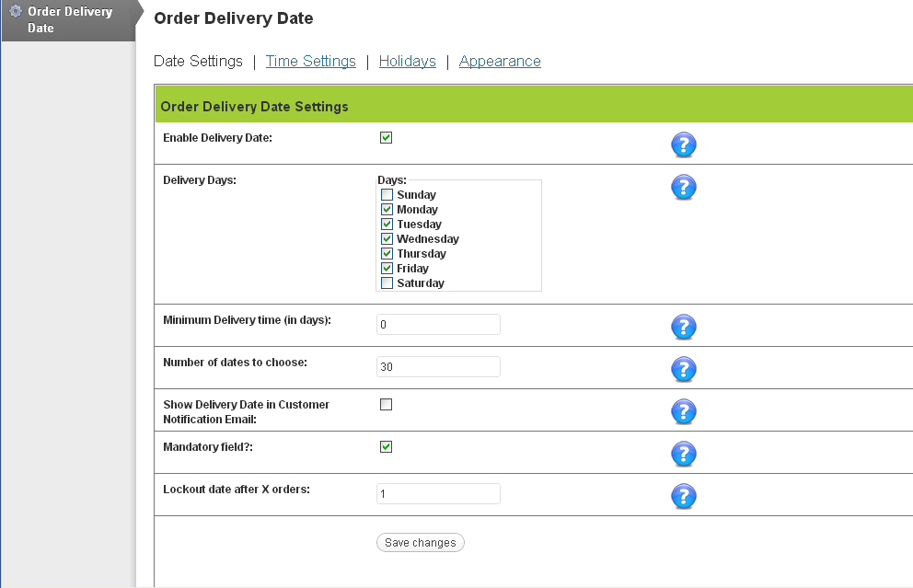Click the Lockout date after X orders field
Viewport: 913px width, 588px height.
(438, 494)
